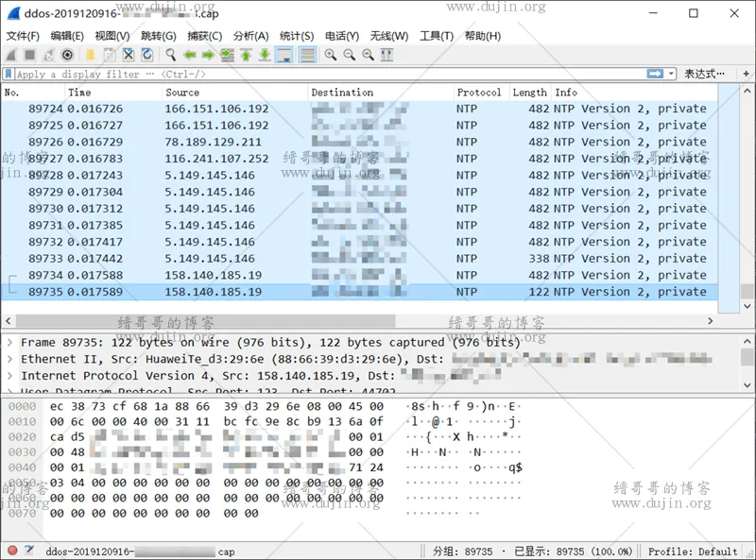
Task: Click the save capture file icon
Action: (110, 55)
